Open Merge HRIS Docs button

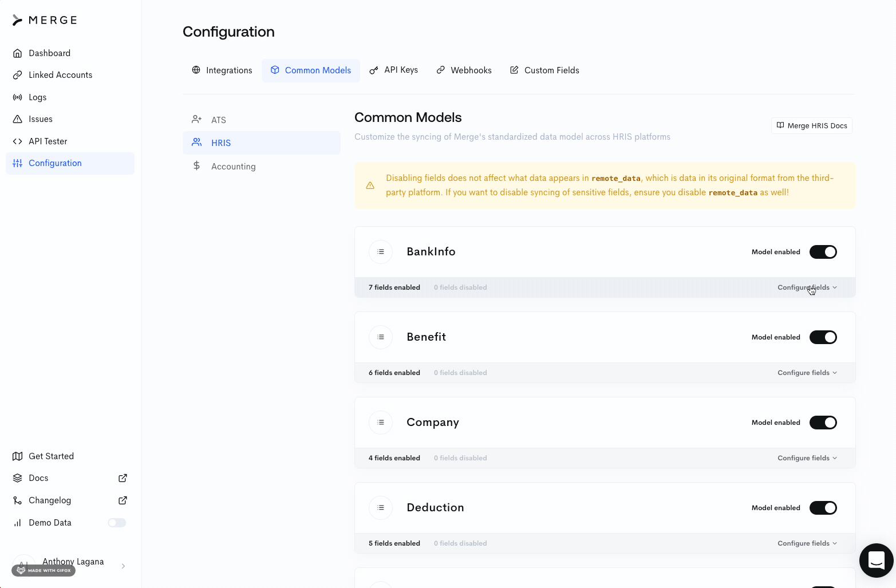(x=811, y=126)
